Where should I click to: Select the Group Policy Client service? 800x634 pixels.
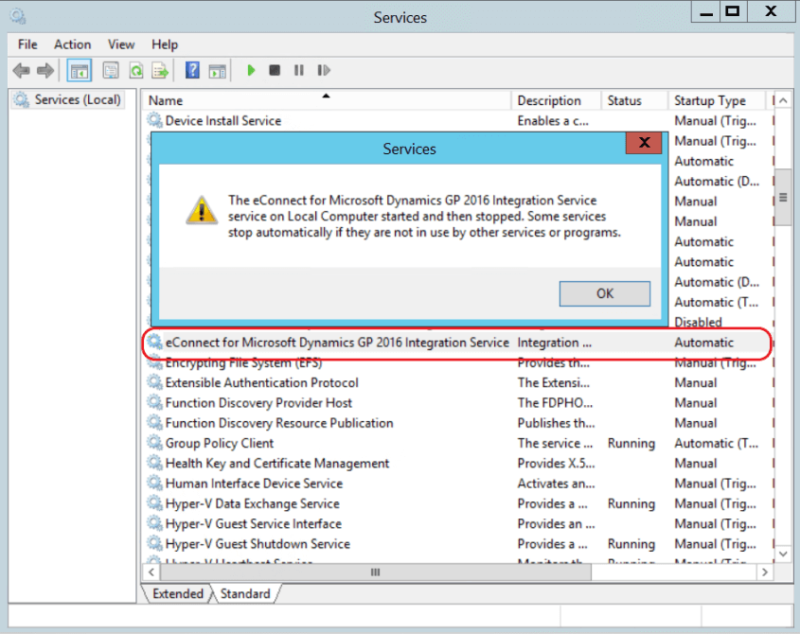pos(240,443)
